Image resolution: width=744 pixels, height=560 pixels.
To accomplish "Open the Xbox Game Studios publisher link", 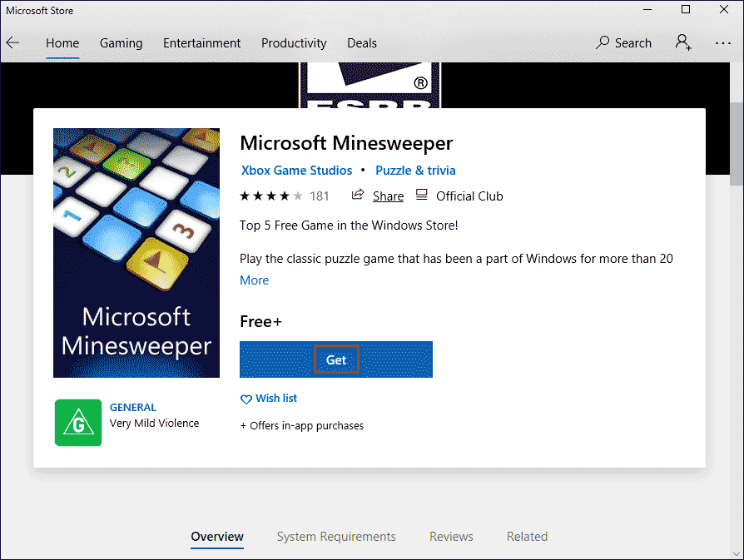I will [x=296, y=171].
